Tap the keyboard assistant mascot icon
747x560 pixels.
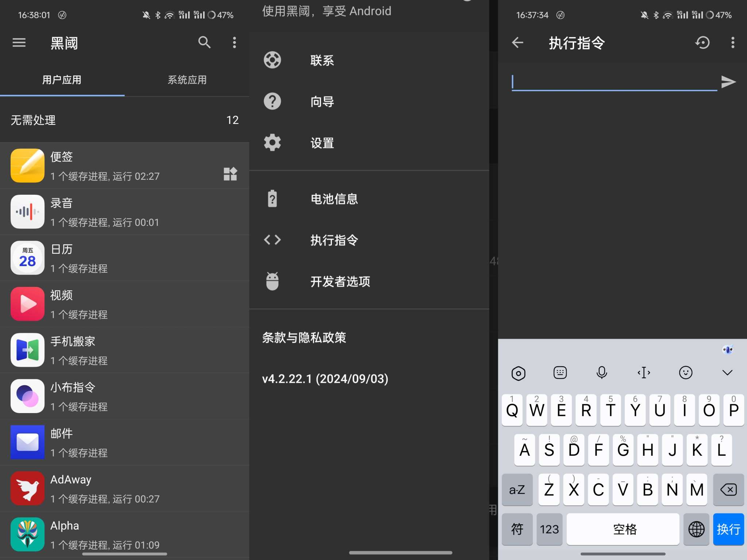pos(728,350)
